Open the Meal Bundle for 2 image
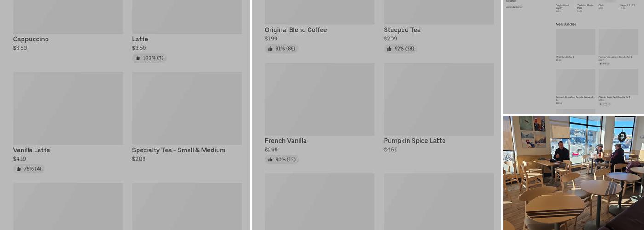 pos(575,42)
